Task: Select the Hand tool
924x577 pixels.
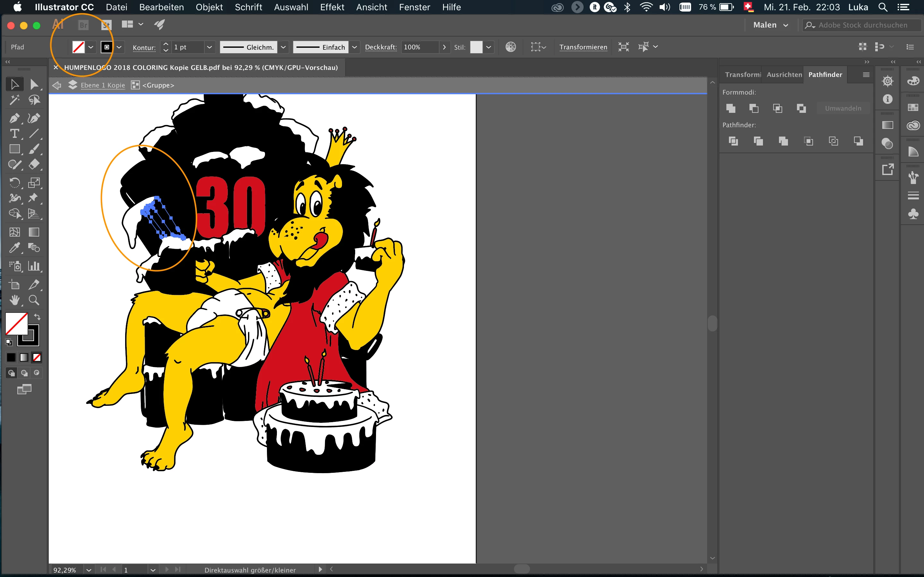Action: (14, 300)
